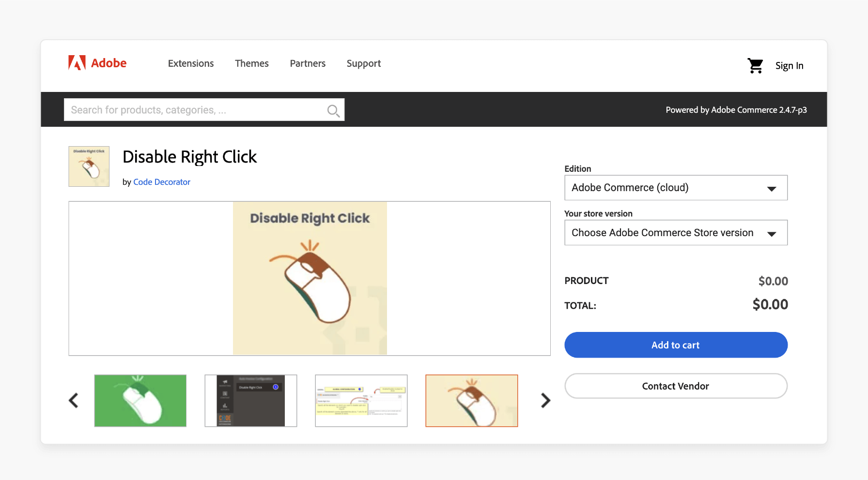Click the small product icon beside title
The height and width of the screenshot is (480, 868).
(89, 166)
